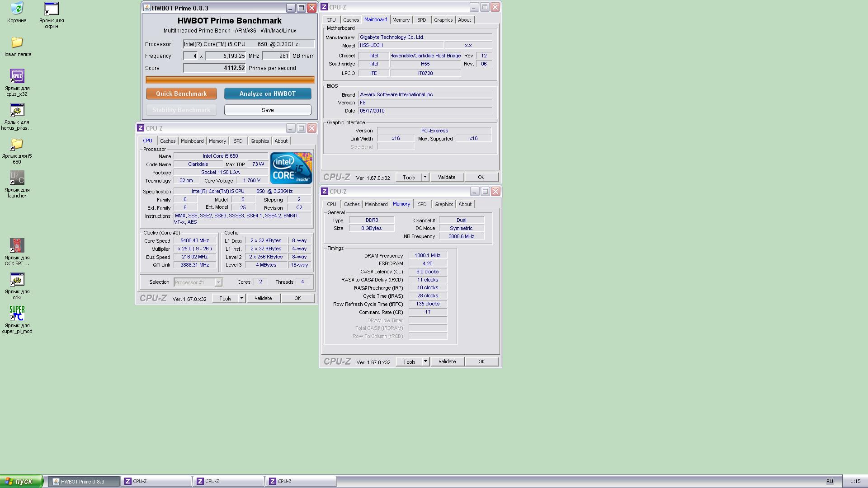This screenshot has height=488, width=868.
Task: Click the Bus Speed value 216.02 MHz
Action: pos(194,257)
